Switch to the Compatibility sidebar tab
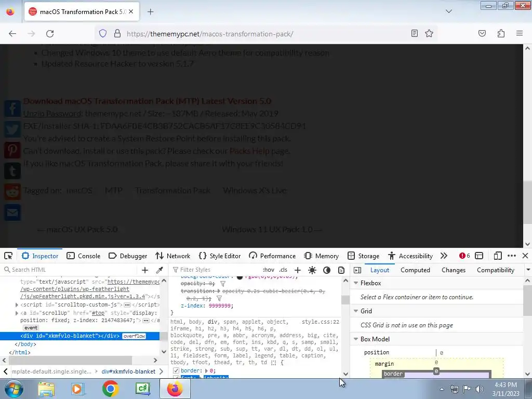The height and width of the screenshot is (399, 532). click(x=496, y=270)
